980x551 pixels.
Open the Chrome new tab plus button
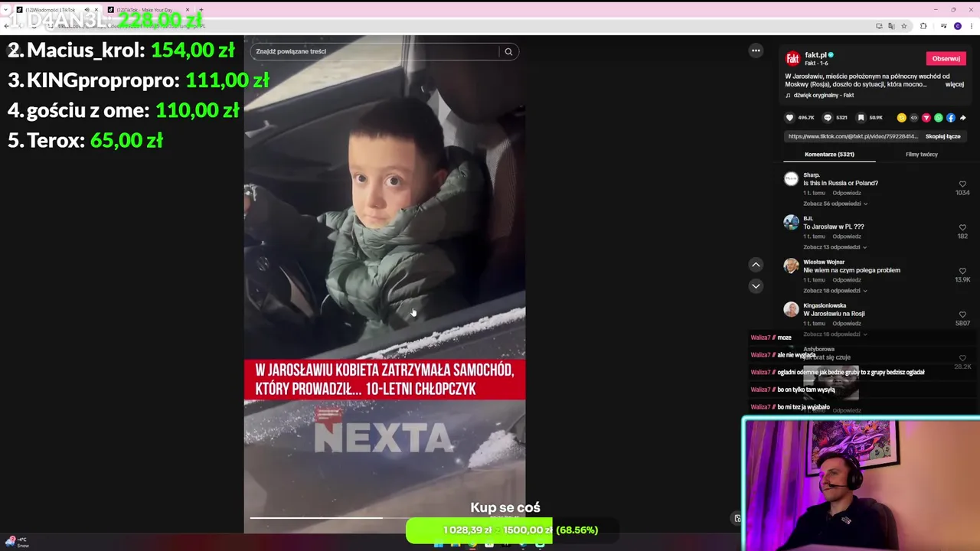coord(201,10)
